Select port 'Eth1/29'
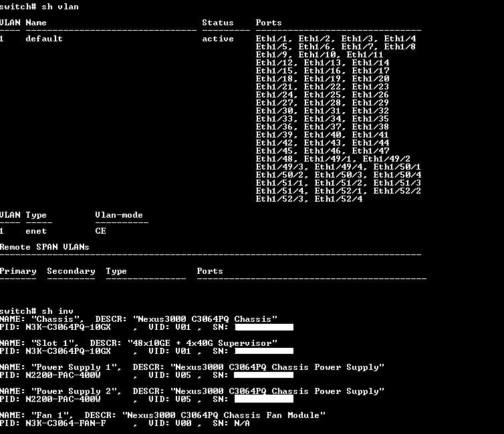 pyautogui.click(x=370, y=103)
